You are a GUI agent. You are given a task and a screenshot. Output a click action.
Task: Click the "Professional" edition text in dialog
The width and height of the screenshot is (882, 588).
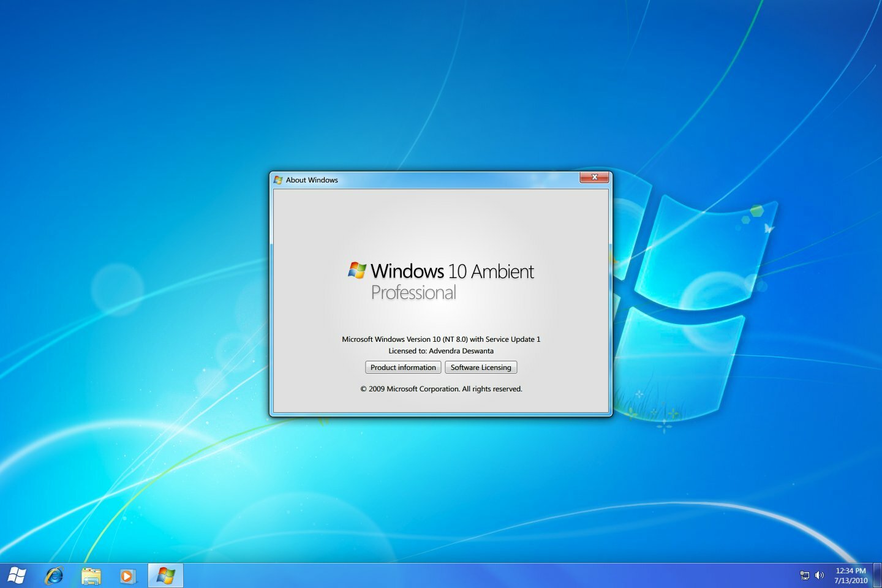pos(413,293)
